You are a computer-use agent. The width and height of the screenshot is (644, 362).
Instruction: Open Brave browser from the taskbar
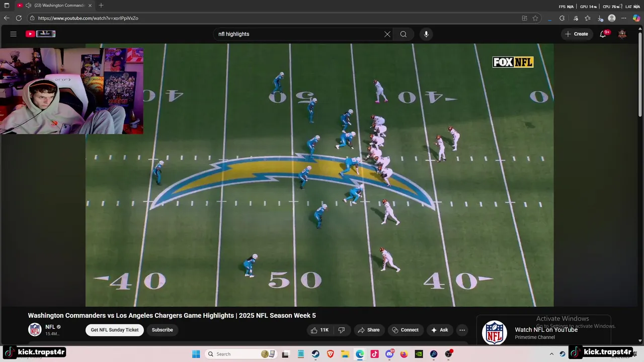tap(331, 354)
